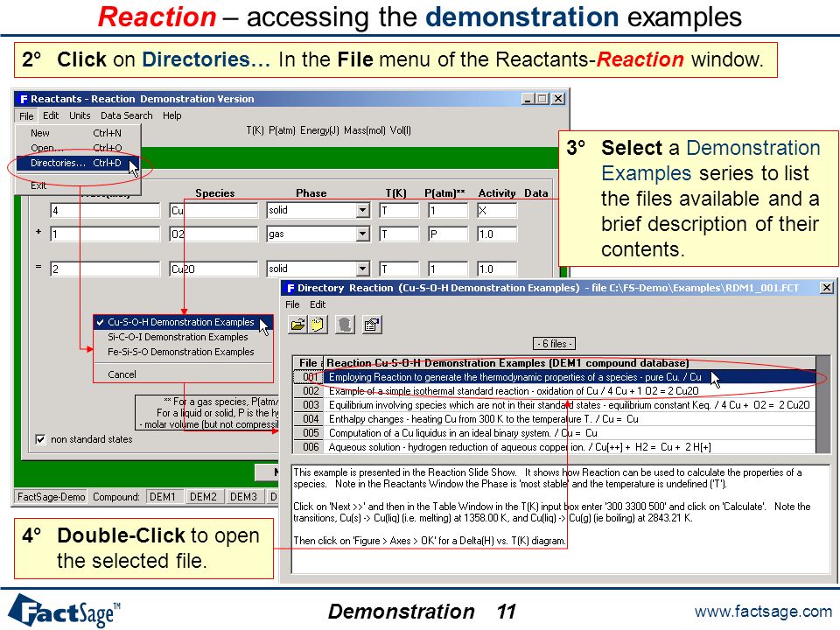840x630 pixels.
Task: Click the Species field containing O2
Action: [213, 234]
